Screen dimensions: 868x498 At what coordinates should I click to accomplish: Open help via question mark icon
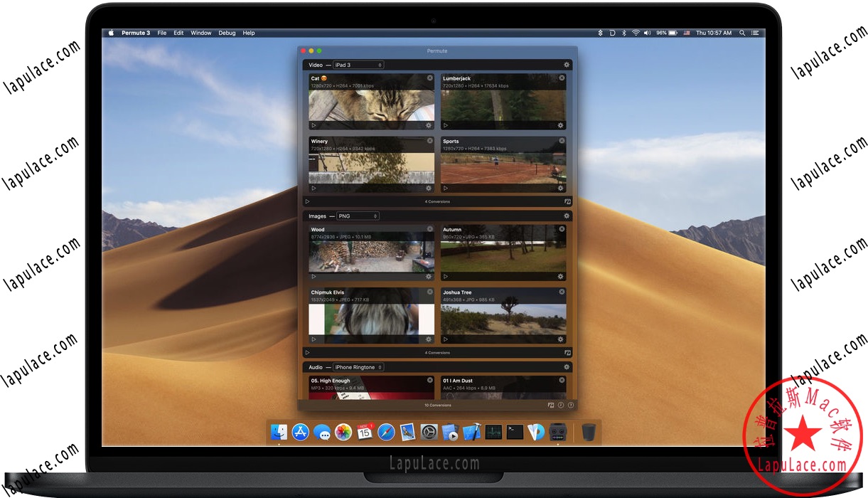tap(571, 405)
